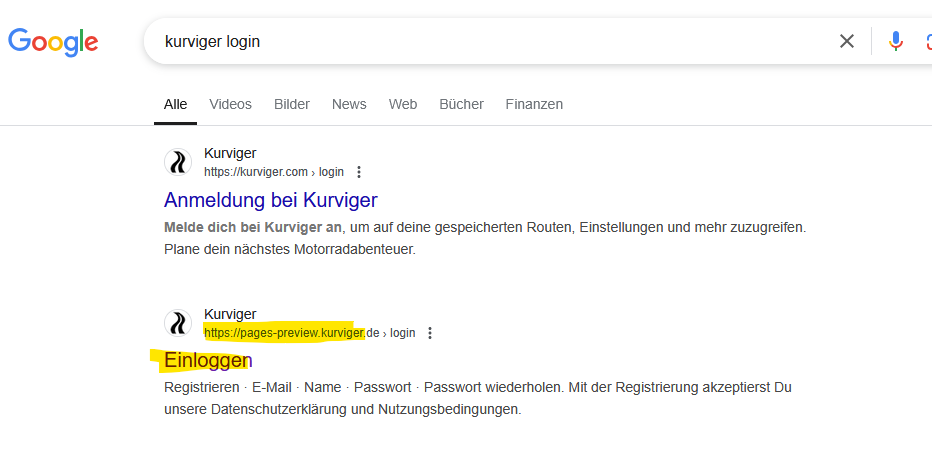Click Kurviger site name above kurviger.com
This screenshot has width=932, height=467.
pyautogui.click(x=230, y=153)
